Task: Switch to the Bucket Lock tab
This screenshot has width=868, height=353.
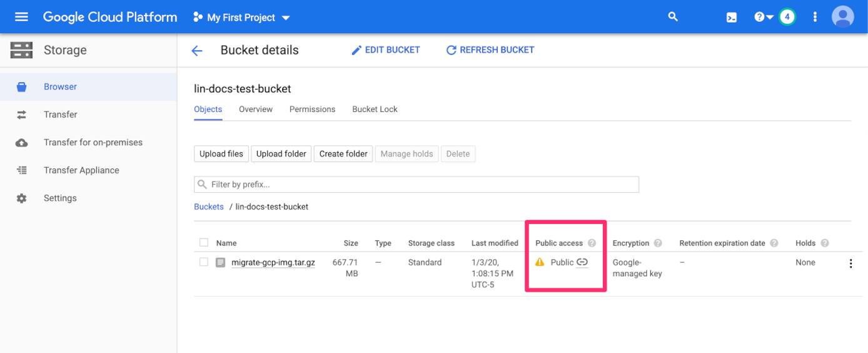Action: (375, 109)
